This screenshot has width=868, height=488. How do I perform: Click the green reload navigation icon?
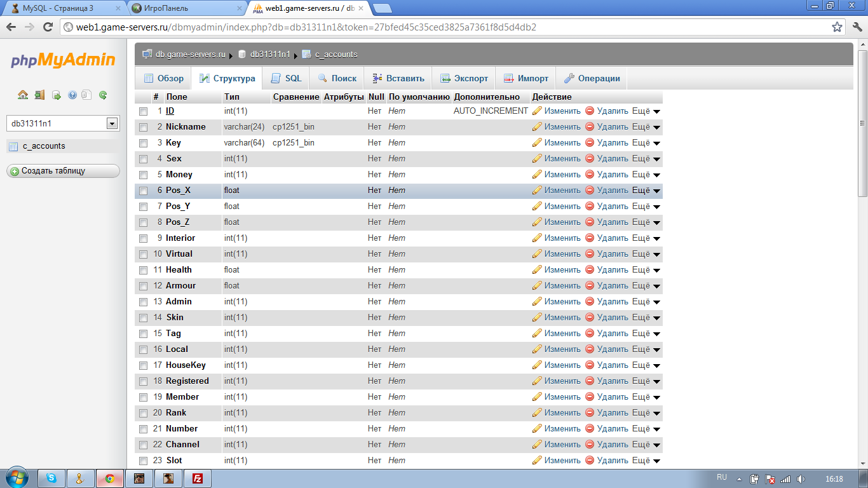point(103,95)
